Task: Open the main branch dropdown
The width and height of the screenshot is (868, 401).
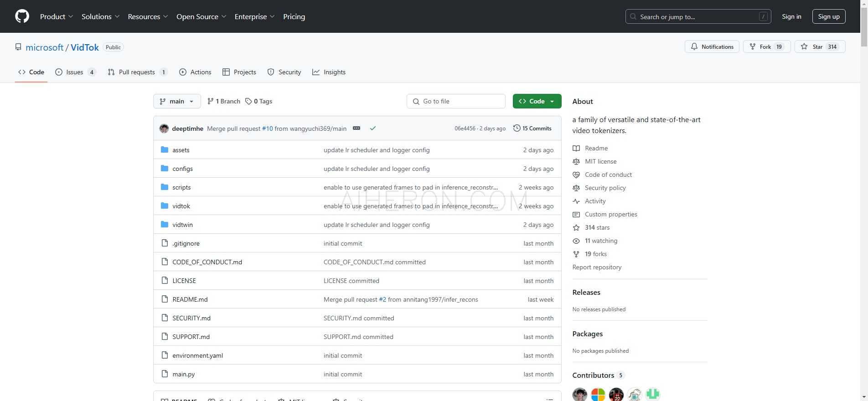Action: (x=177, y=101)
